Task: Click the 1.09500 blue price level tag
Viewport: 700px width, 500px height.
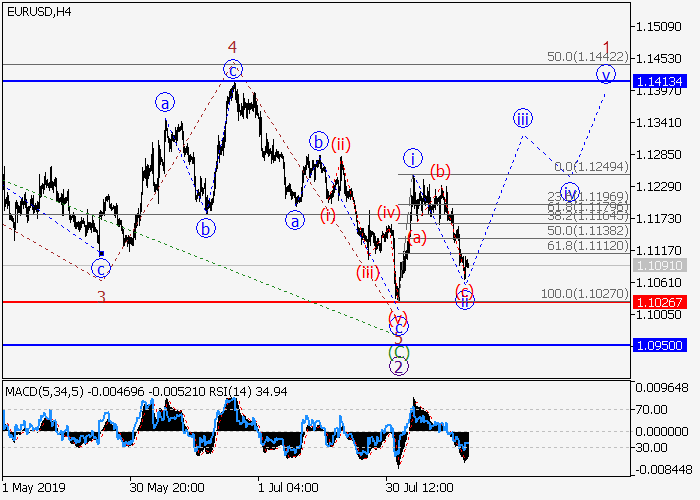Action: point(658,345)
